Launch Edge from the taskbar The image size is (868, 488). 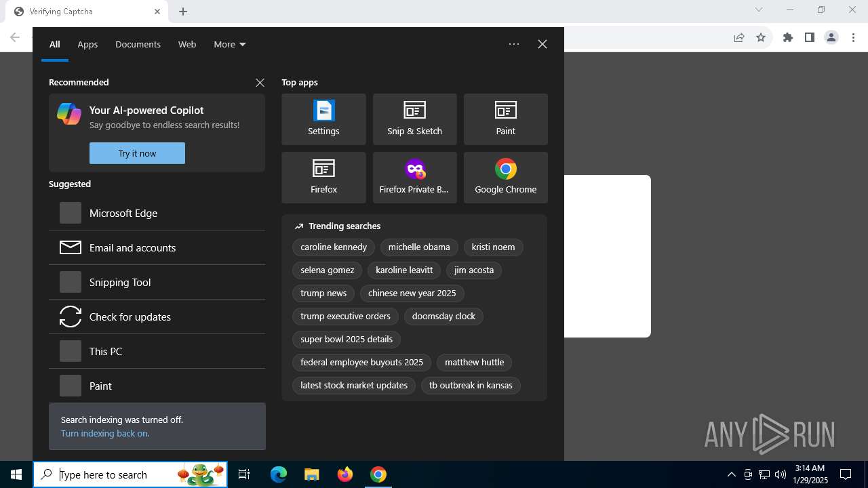click(279, 474)
